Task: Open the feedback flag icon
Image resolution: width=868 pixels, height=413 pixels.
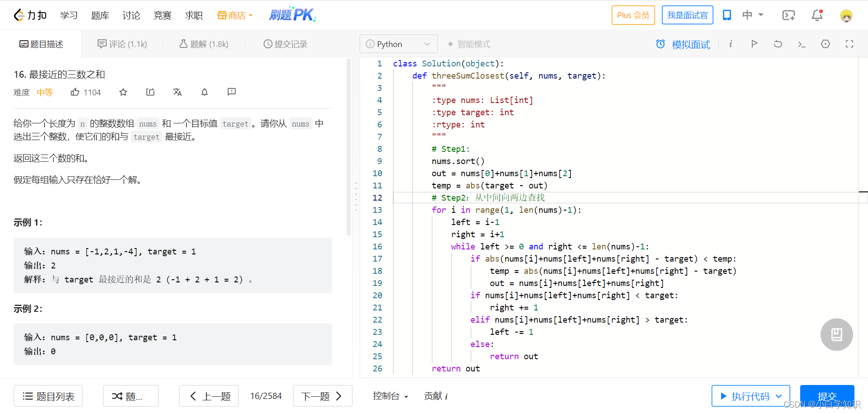Action: coord(231,92)
